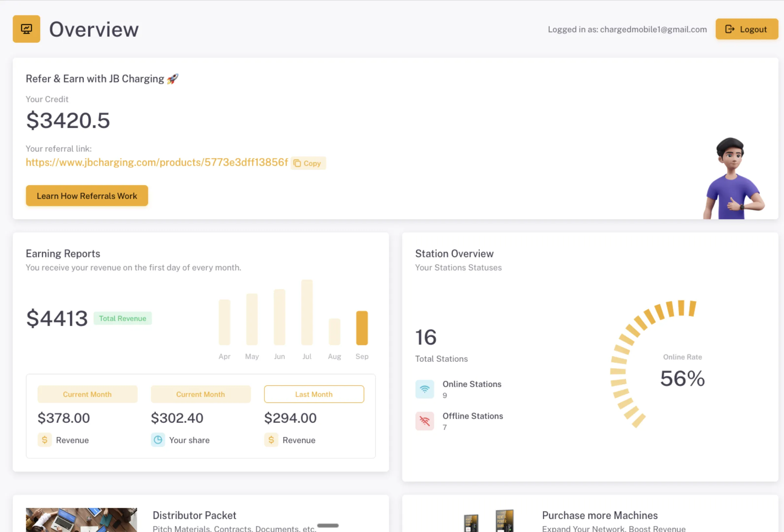This screenshot has height=532, width=784.
Task: Open the Distributor Packet heading
Action: point(194,515)
